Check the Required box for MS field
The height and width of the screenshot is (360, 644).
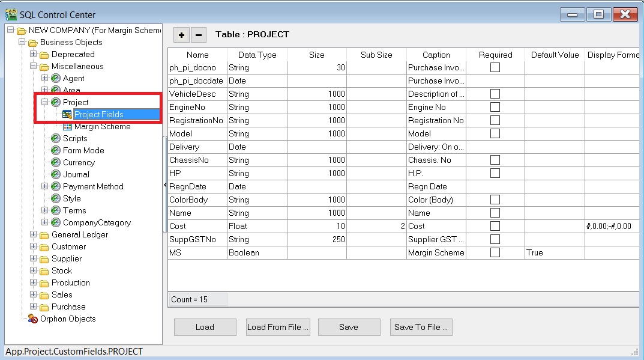(495, 252)
